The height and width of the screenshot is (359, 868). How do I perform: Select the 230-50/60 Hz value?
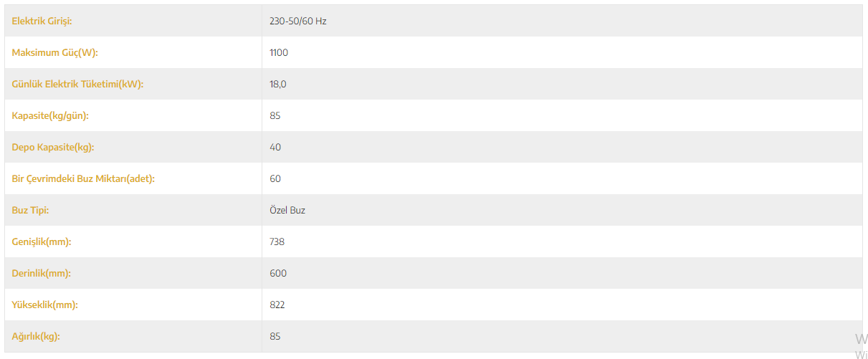click(298, 21)
